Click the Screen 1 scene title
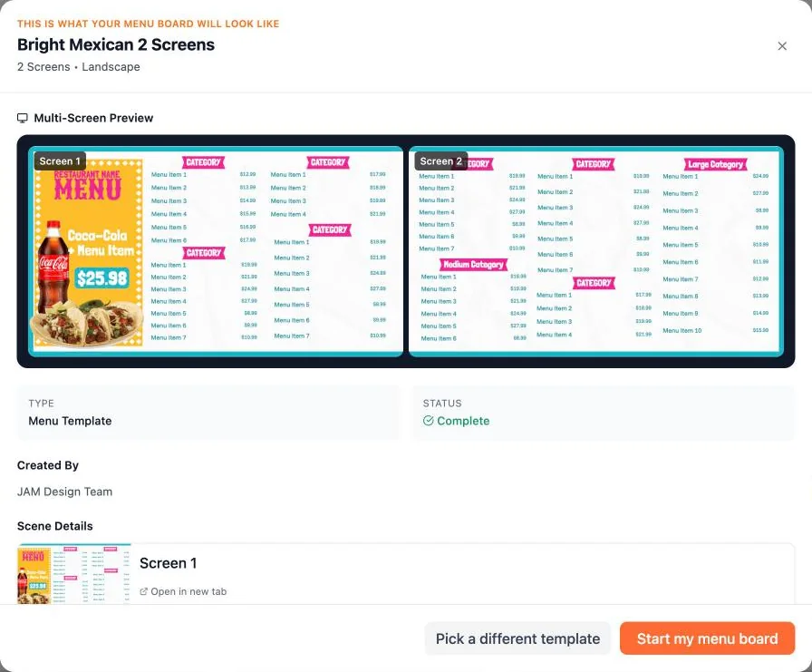The height and width of the screenshot is (672, 812). click(169, 563)
